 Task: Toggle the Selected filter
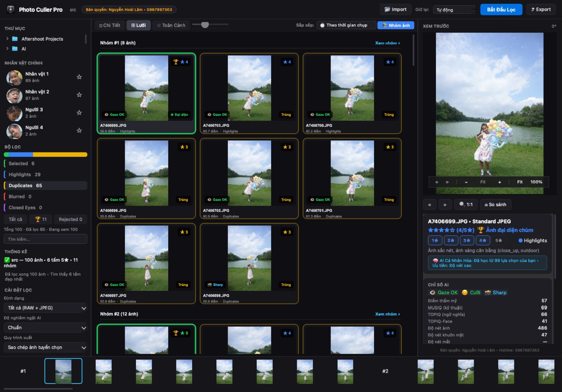click(45, 163)
